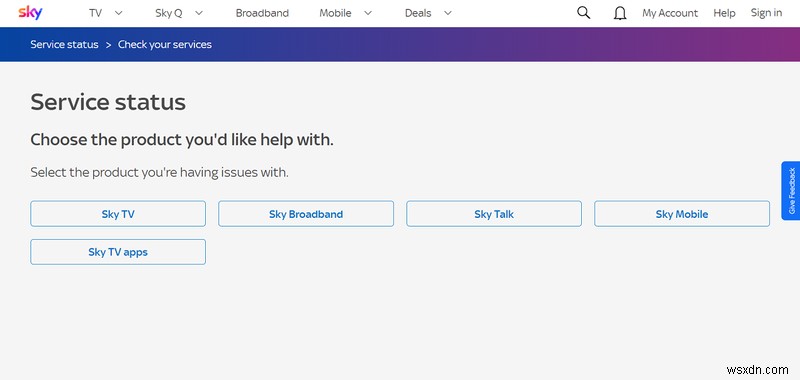Select the Sky TV apps button
This screenshot has width=800, height=380.
(x=118, y=252)
